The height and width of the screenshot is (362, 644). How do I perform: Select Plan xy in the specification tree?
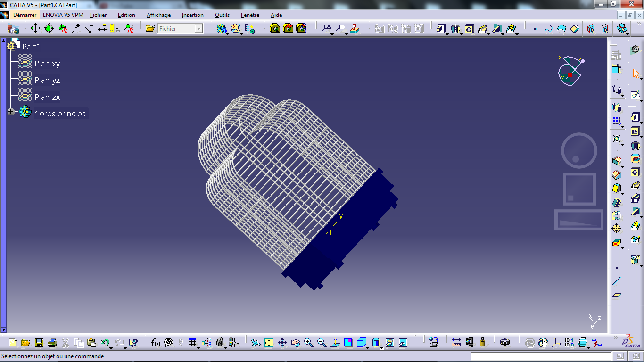click(x=47, y=64)
